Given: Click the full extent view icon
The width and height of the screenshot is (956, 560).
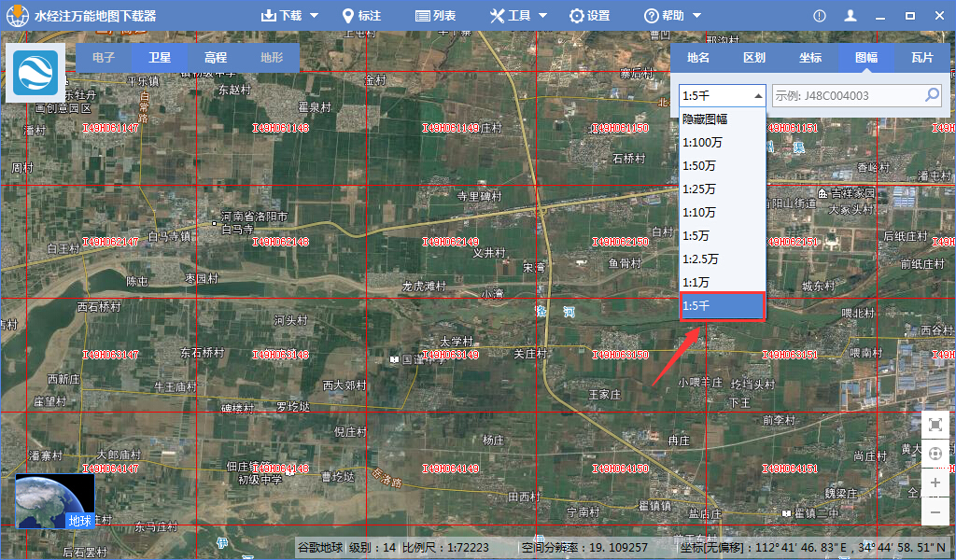Looking at the screenshot, I should pos(935,425).
